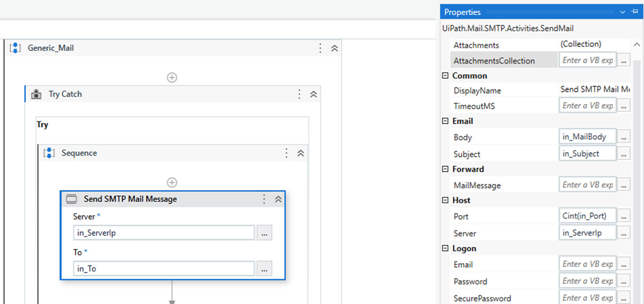Add activity via plus icon above Try Catch
This screenshot has width=644, height=304.
(172, 78)
